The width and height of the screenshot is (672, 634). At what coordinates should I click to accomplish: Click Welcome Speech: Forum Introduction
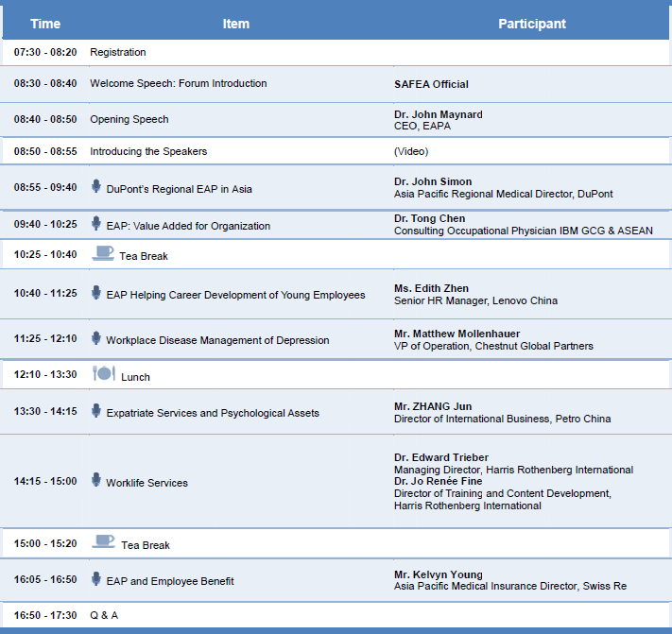pyautogui.click(x=179, y=83)
